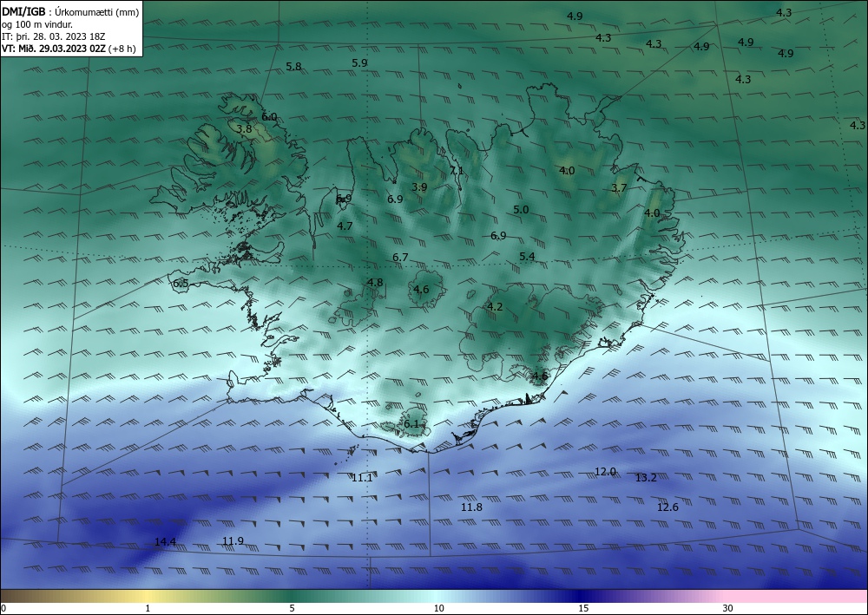Click the 5.8 value north of Iceland

click(x=293, y=67)
